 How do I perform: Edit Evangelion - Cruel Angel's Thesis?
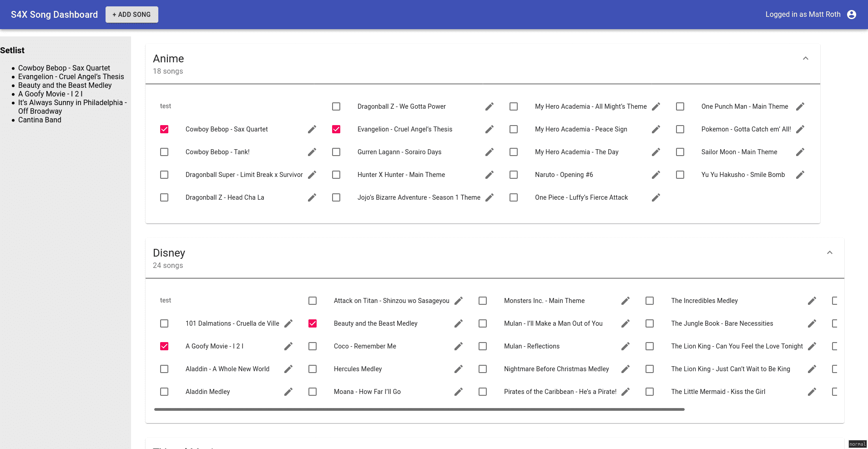[490, 129]
